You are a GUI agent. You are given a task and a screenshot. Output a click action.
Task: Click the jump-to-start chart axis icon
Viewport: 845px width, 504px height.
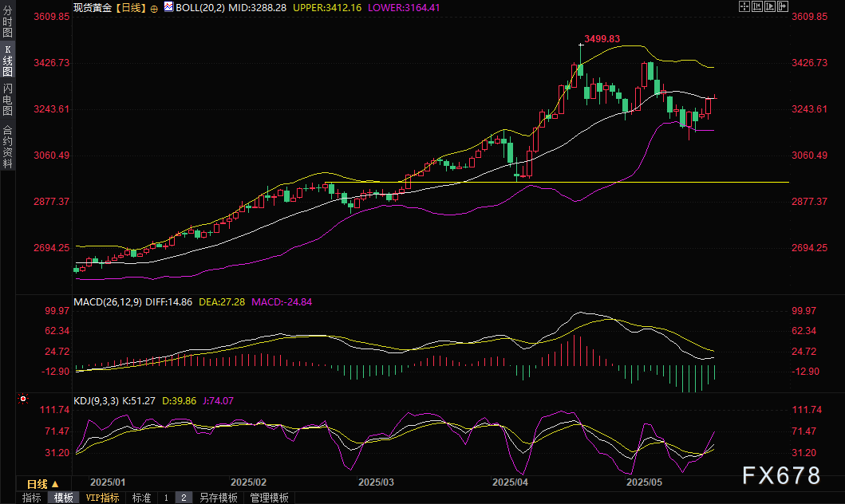(758, 6)
